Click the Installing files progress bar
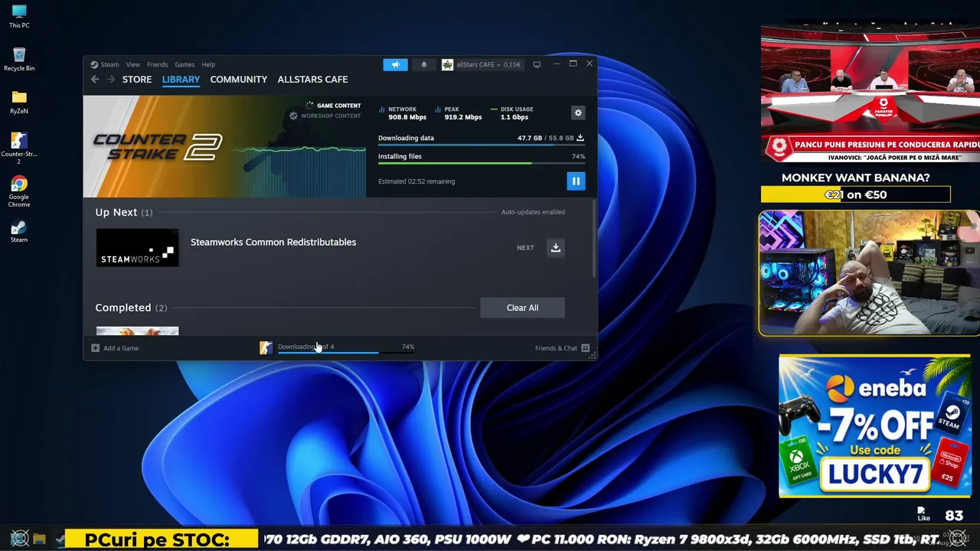 (x=482, y=163)
